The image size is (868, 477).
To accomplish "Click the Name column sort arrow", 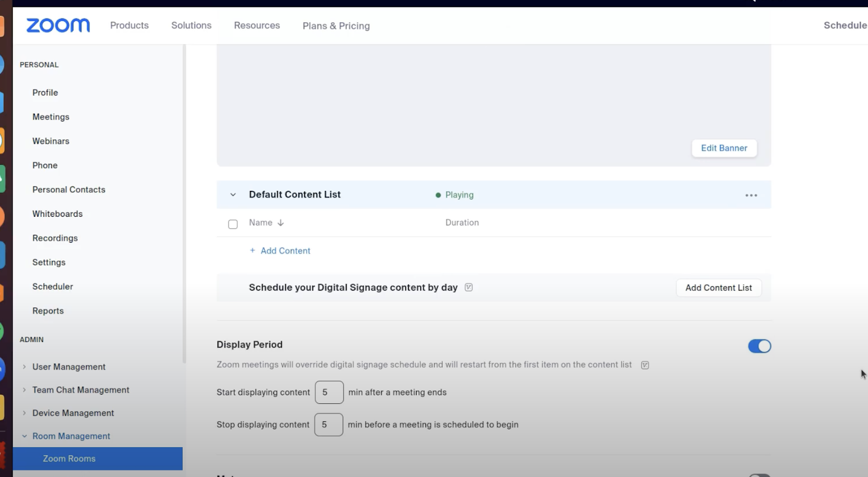I will [x=280, y=223].
